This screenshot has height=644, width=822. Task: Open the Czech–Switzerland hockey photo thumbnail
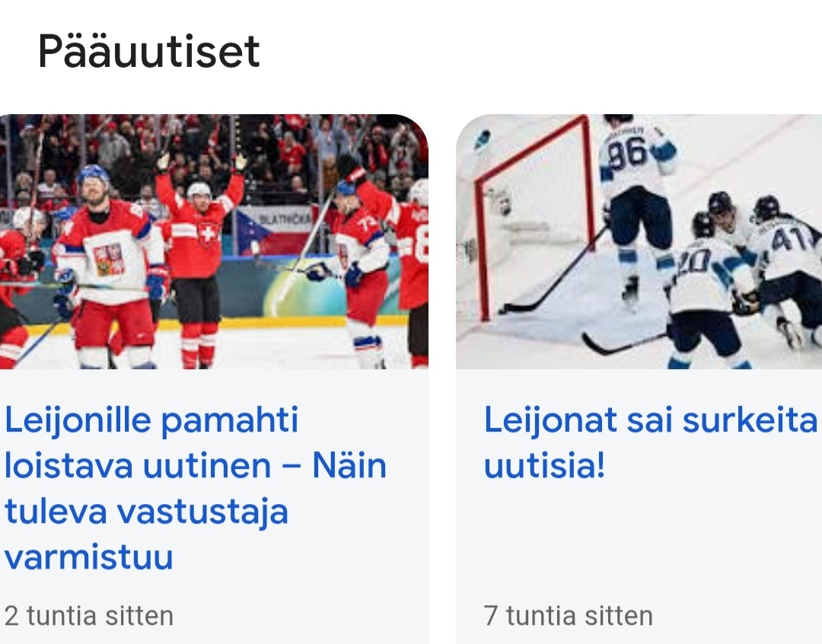coord(213,241)
